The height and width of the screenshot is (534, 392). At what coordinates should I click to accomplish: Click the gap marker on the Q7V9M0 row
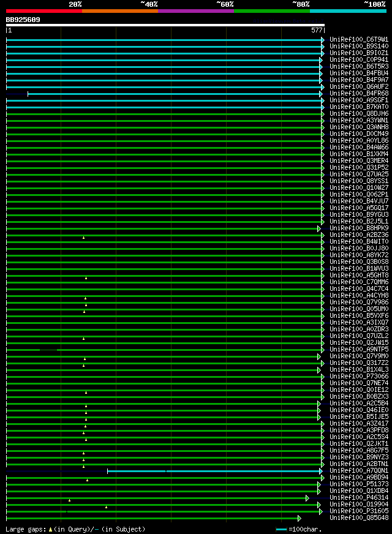tap(85, 359)
